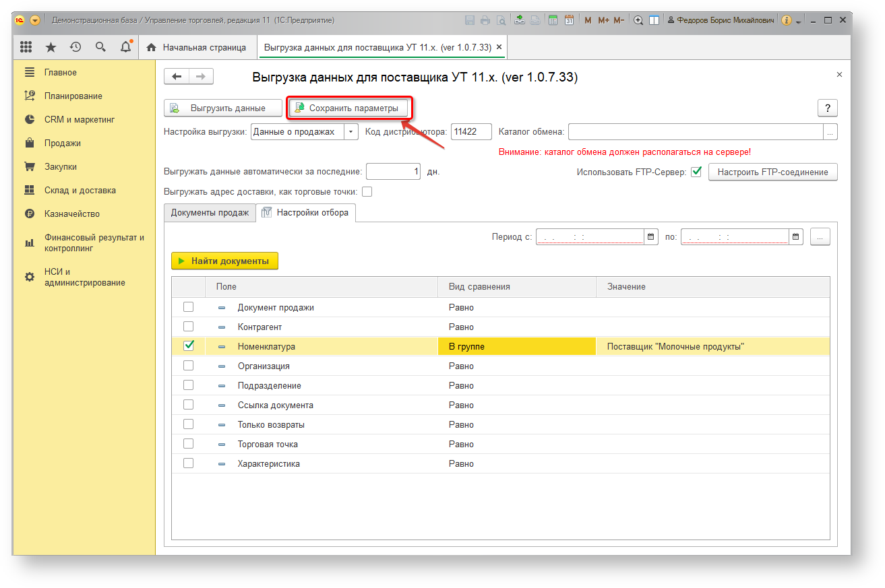Click the help question mark button
The height and width of the screenshot is (588, 885).
[x=827, y=108]
